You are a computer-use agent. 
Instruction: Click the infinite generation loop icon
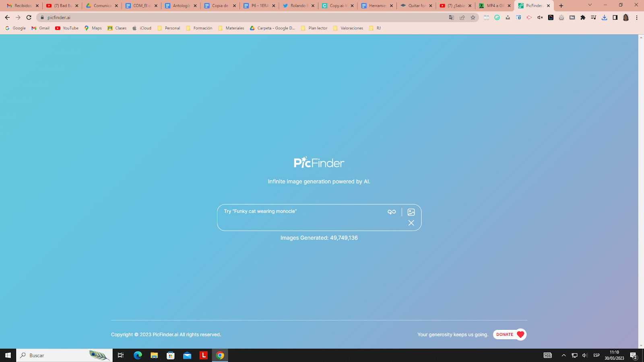tap(392, 212)
